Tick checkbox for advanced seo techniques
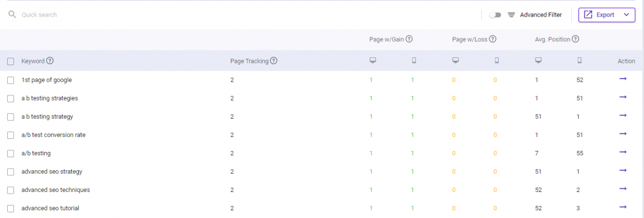Screen dimensions: 644x218 (x=10, y=190)
